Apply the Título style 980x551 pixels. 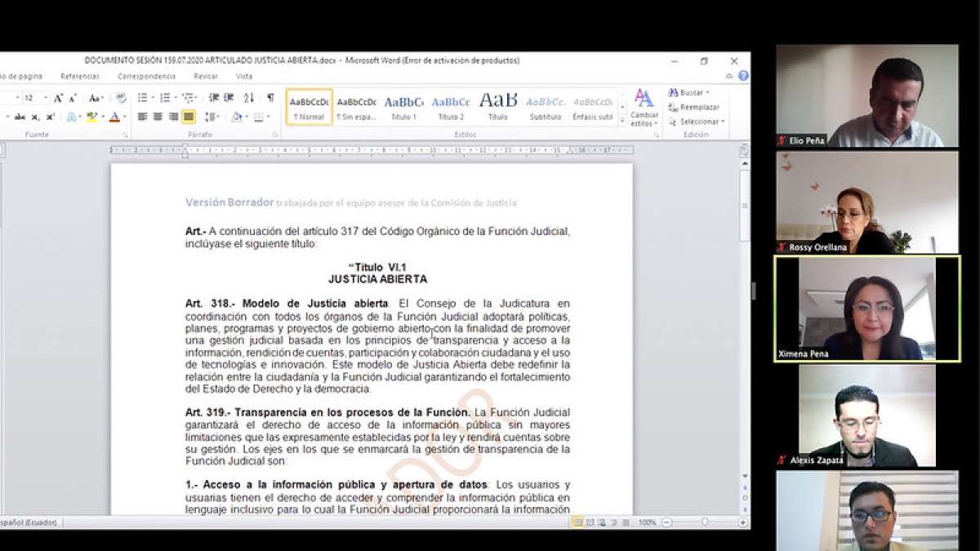click(x=498, y=108)
